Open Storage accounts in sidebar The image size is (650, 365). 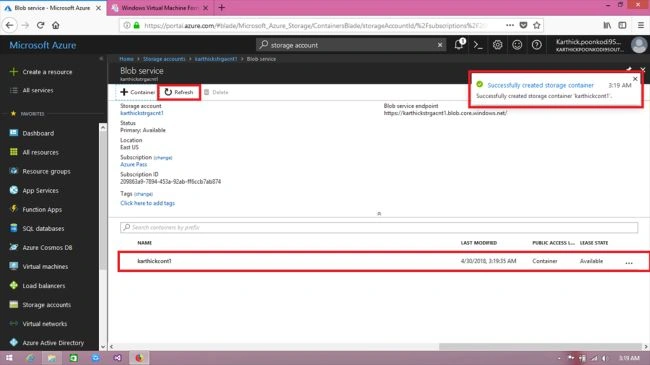(x=40, y=305)
